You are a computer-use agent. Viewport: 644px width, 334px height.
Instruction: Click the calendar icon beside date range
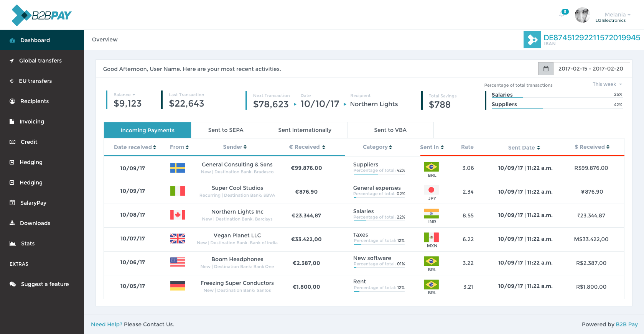pyautogui.click(x=546, y=69)
